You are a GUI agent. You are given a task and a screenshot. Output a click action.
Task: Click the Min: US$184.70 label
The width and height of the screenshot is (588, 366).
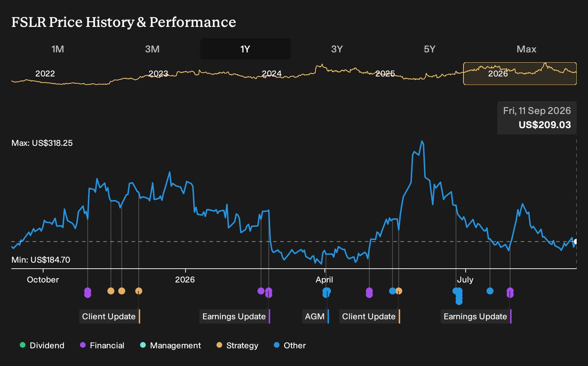pyautogui.click(x=41, y=260)
